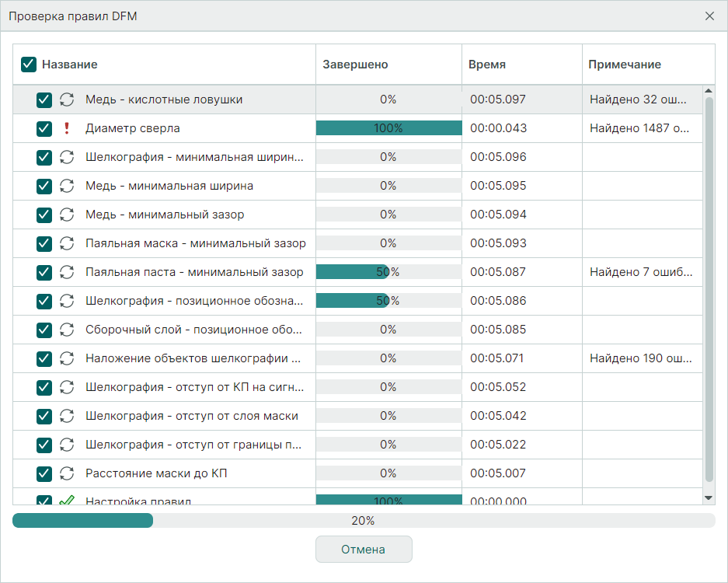The width and height of the screenshot is (728, 583).
Task: Click the refresh icon beside Расстояние маски до КП
Action: coord(67,473)
